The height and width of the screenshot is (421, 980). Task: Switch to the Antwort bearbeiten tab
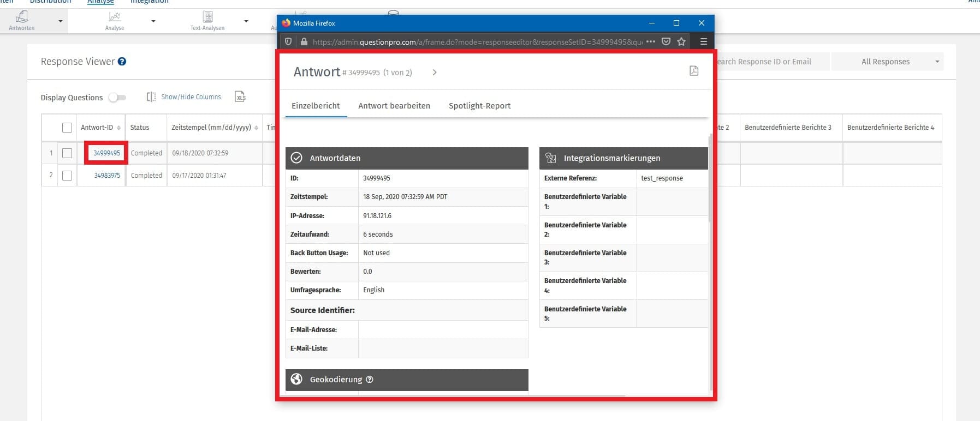pos(394,106)
